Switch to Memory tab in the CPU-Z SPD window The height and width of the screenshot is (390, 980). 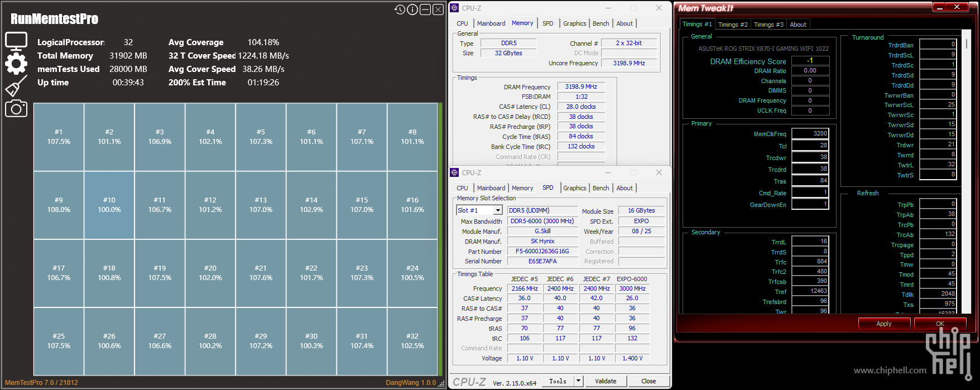click(522, 188)
